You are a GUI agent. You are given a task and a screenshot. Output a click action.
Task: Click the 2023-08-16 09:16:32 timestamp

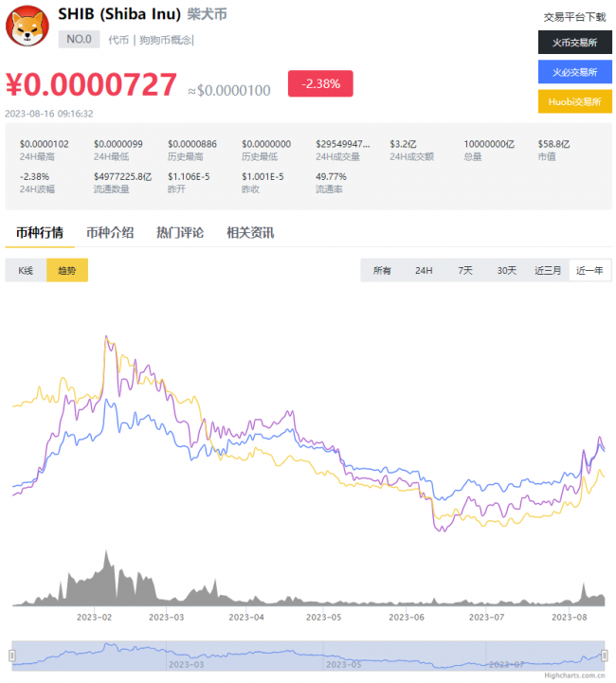click(48, 114)
